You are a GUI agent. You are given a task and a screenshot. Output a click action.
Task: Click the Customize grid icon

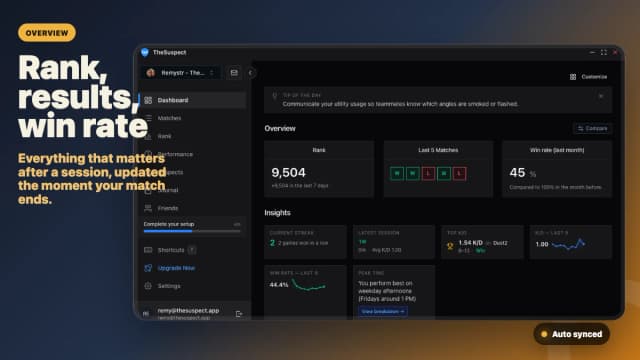(x=573, y=77)
